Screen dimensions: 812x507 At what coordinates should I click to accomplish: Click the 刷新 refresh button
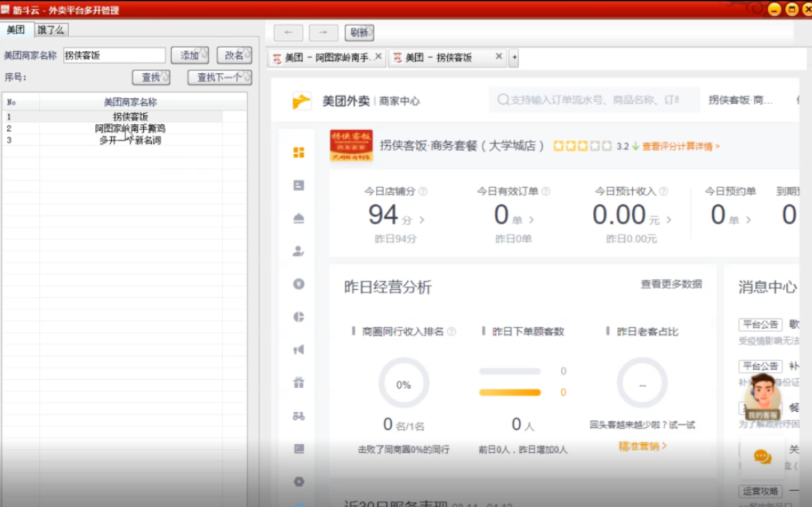point(359,33)
